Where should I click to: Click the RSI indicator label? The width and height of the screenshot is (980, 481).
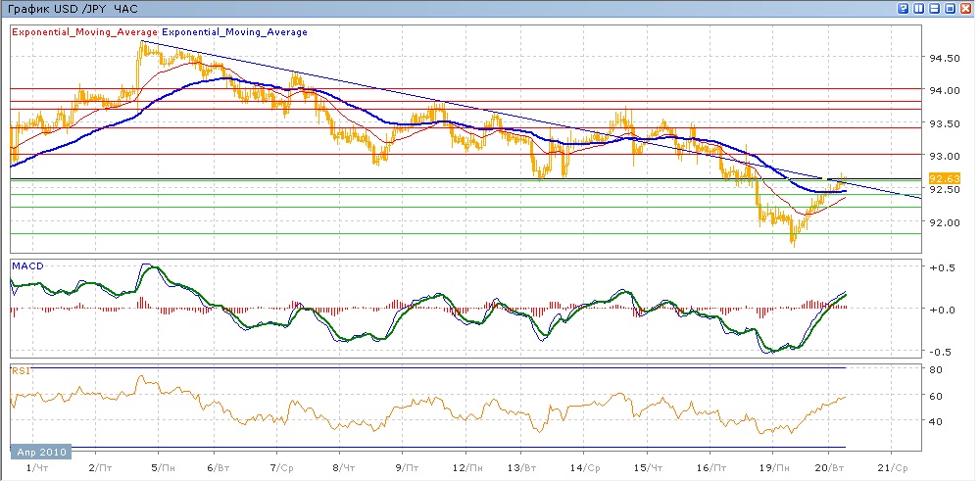click(21, 370)
